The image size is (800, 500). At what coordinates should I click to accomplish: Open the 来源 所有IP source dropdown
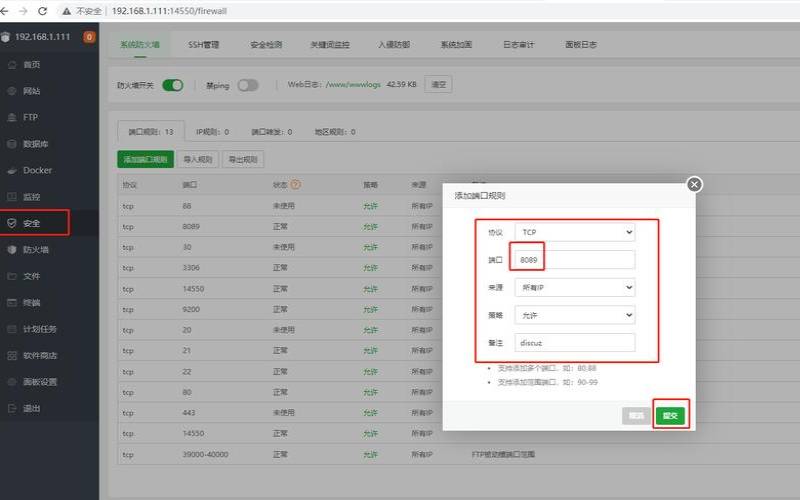click(x=574, y=287)
